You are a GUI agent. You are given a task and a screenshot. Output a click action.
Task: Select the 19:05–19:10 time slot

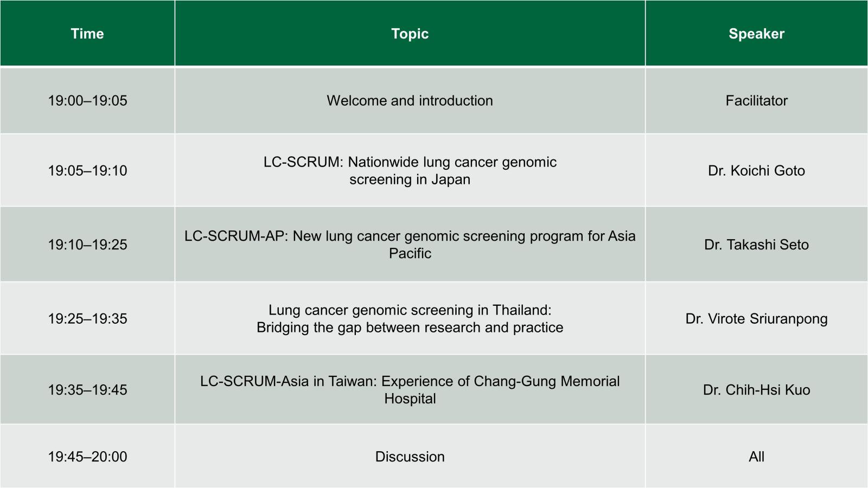pos(87,170)
